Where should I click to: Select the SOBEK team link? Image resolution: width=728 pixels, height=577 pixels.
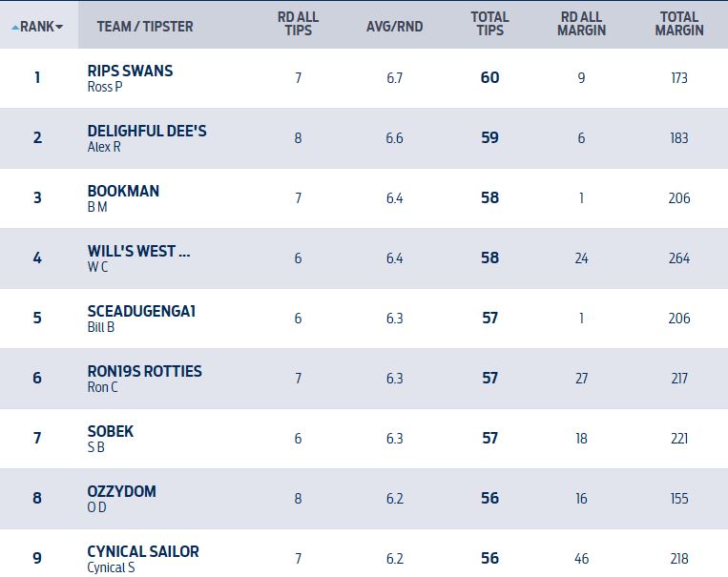point(111,431)
